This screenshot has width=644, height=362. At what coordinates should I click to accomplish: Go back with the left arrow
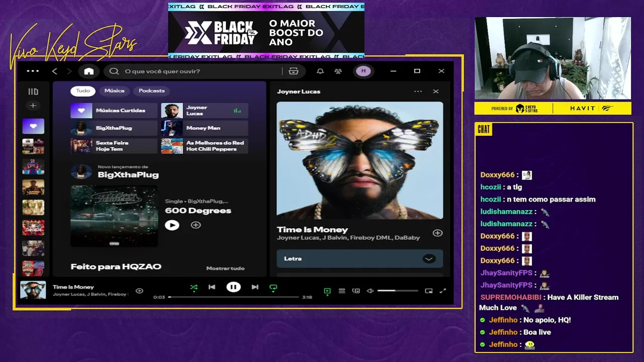click(x=55, y=71)
